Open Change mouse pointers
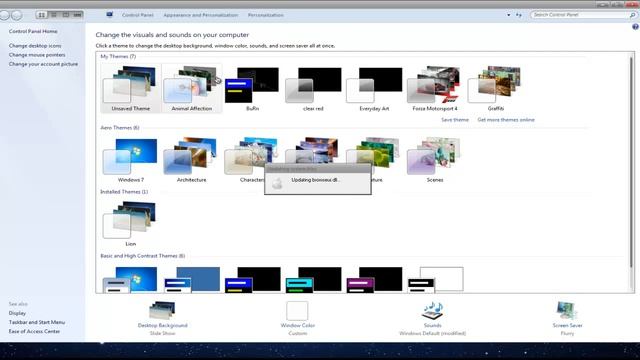This screenshot has height=360, width=640. click(37, 55)
